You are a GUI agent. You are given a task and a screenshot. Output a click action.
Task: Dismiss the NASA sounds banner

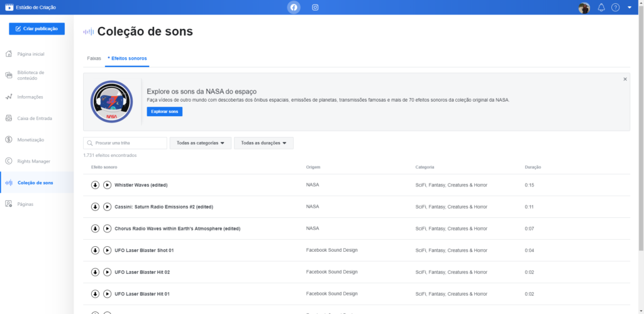click(x=625, y=79)
